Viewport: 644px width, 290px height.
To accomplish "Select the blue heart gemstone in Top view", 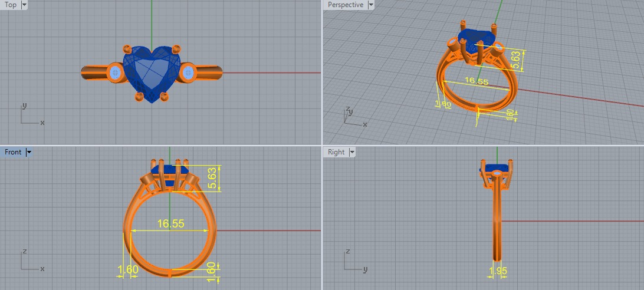I will (152, 74).
